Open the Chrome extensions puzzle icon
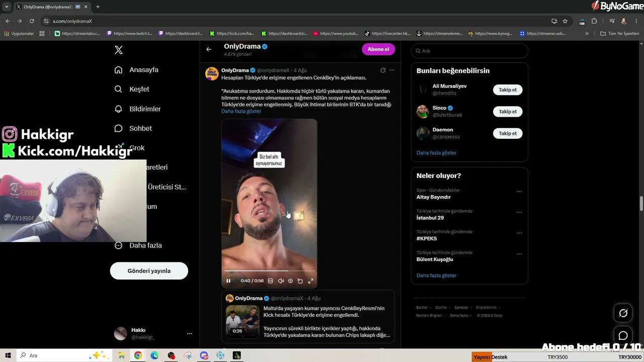Image resolution: width=644 pixels, height=362 pixels. (x=594, y=21)
